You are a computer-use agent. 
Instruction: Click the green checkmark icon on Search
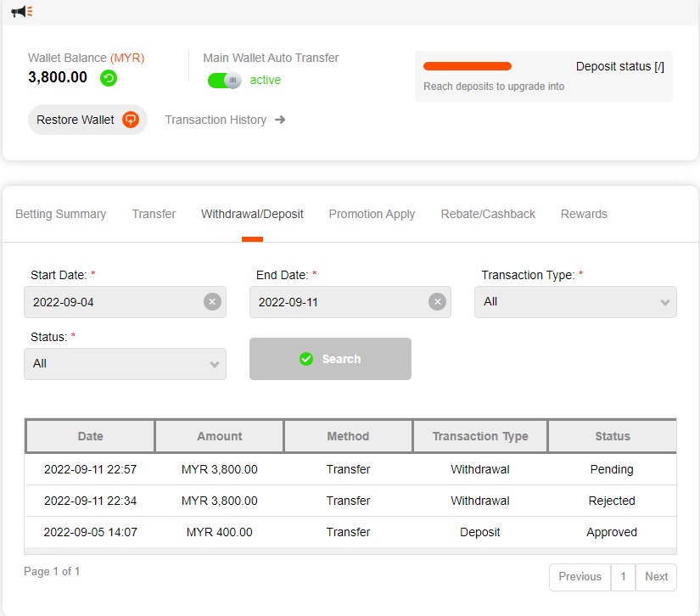tap(306, 359)
